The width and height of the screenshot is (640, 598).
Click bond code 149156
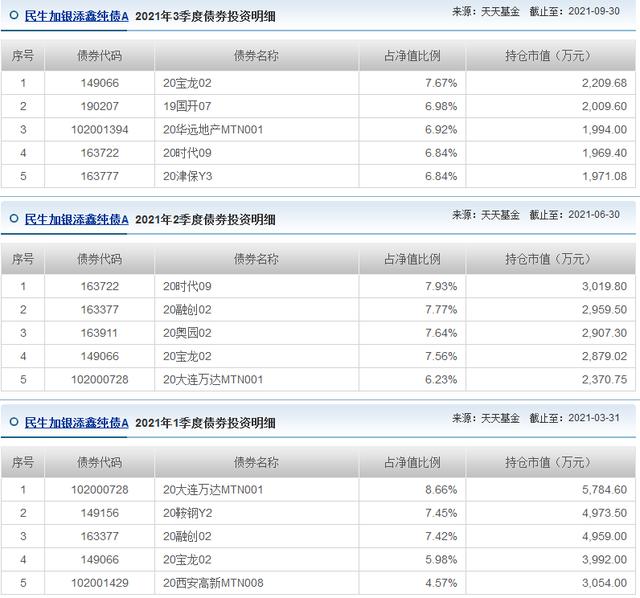[100, 513]
